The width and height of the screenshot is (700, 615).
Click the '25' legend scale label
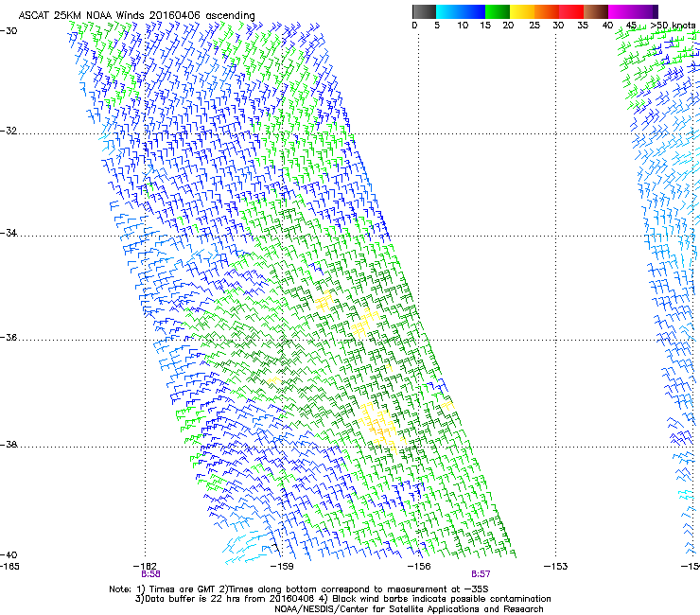534,26
